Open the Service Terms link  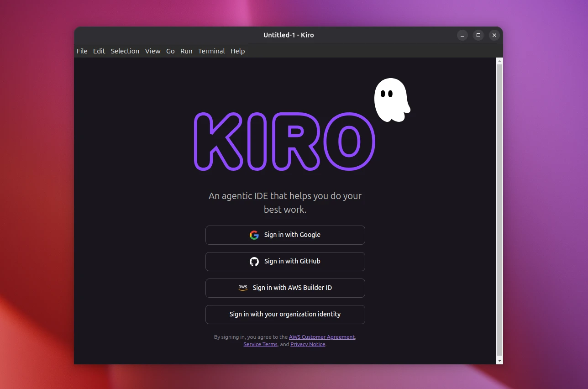260,344
